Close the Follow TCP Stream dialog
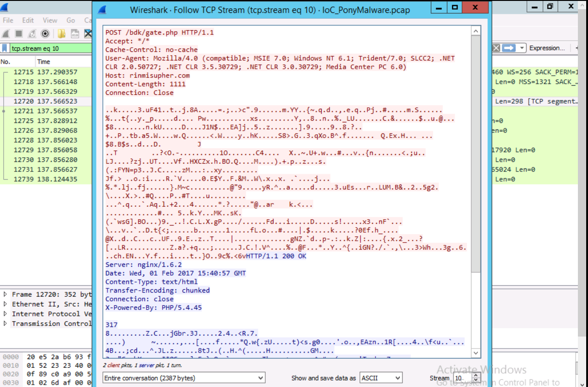 pyautogui.click(x=476, y=8)
